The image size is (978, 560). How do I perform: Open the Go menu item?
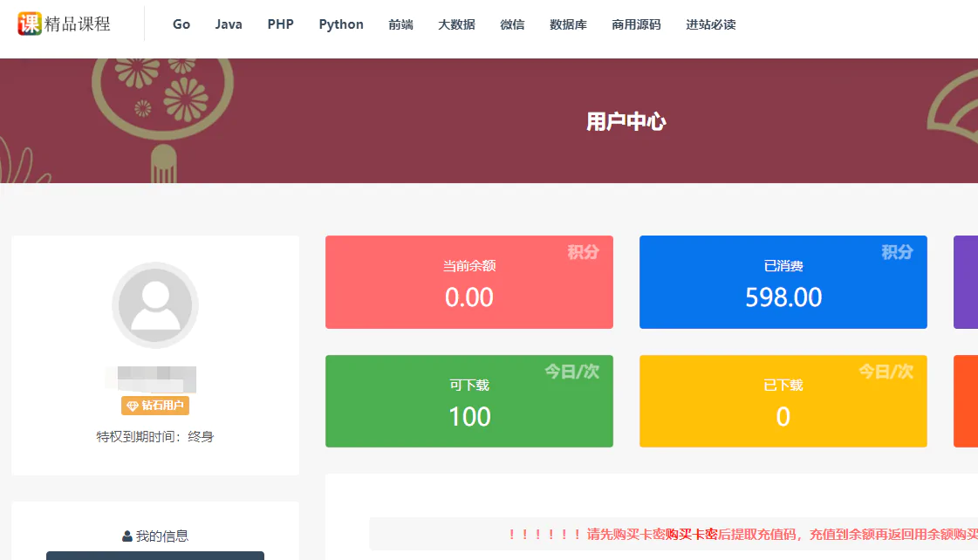181,24
